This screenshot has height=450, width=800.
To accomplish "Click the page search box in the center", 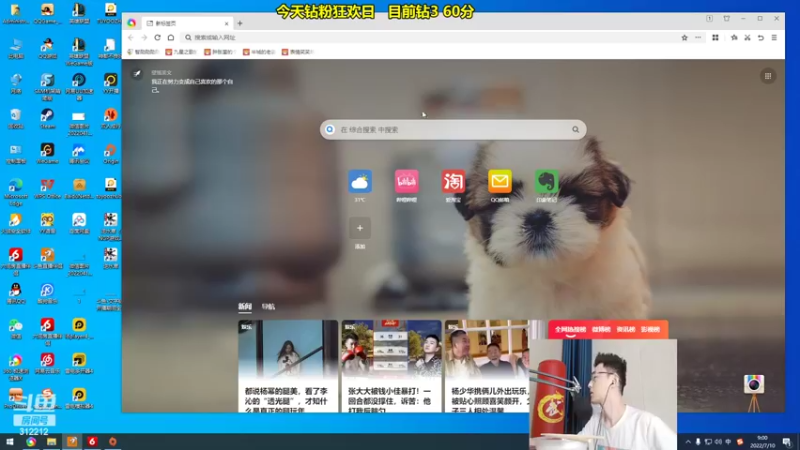I will (x=453, y=130).
